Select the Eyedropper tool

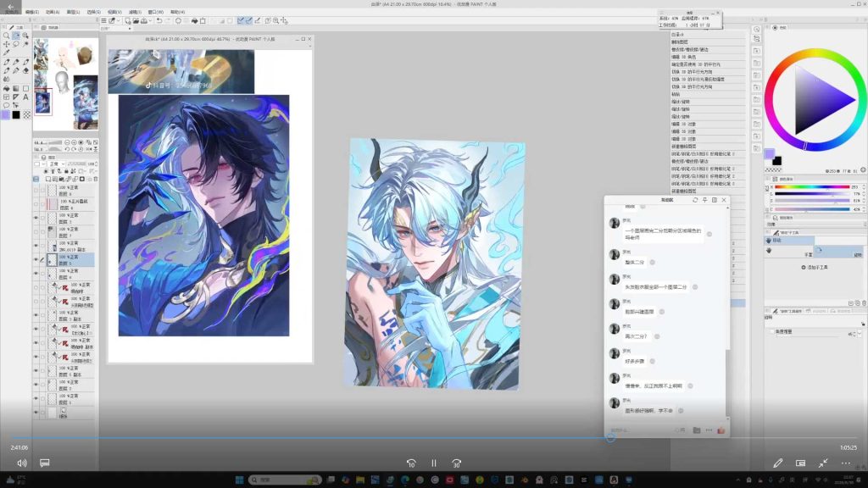click(x=6, y=53)
